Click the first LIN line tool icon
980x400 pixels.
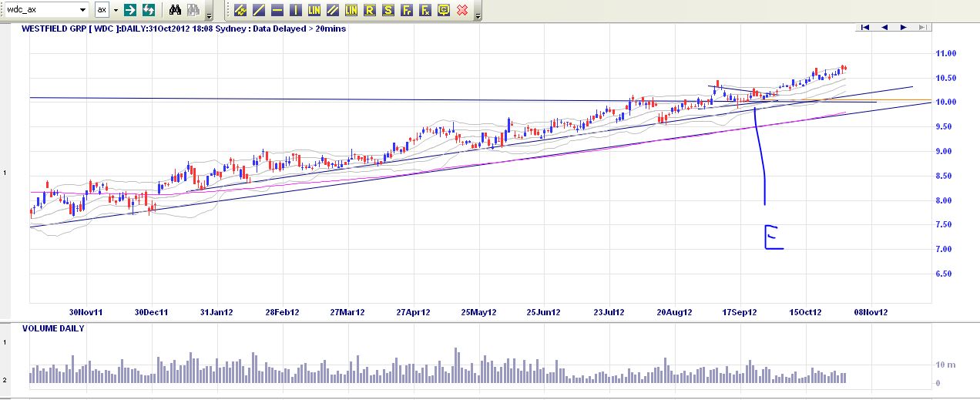(x=314, y=10)
